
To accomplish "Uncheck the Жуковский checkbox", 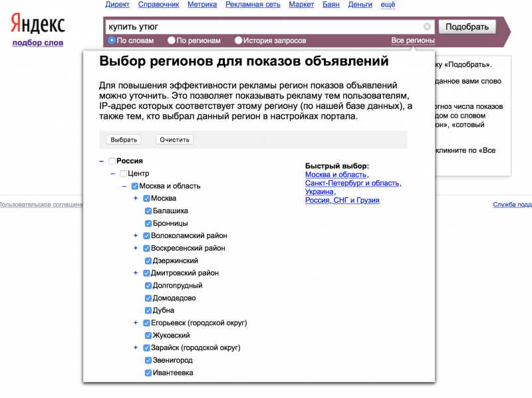I will click(148, 336).
